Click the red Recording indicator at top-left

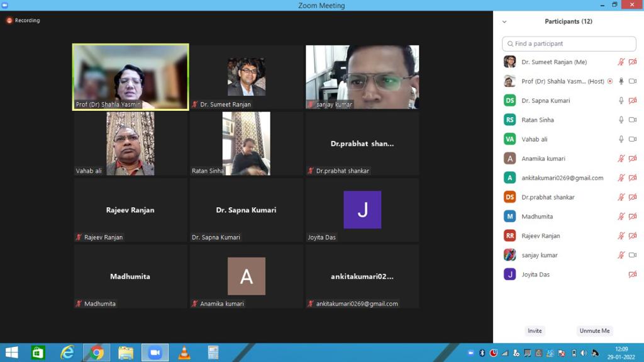23,20
